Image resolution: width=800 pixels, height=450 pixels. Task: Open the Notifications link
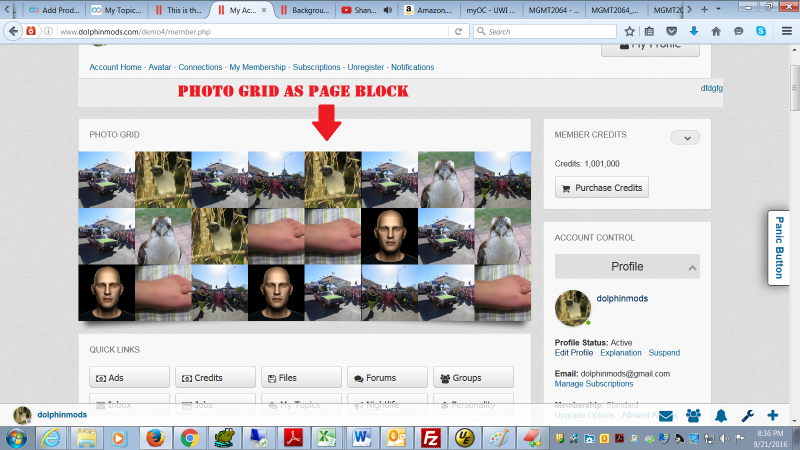coord(412,67)
